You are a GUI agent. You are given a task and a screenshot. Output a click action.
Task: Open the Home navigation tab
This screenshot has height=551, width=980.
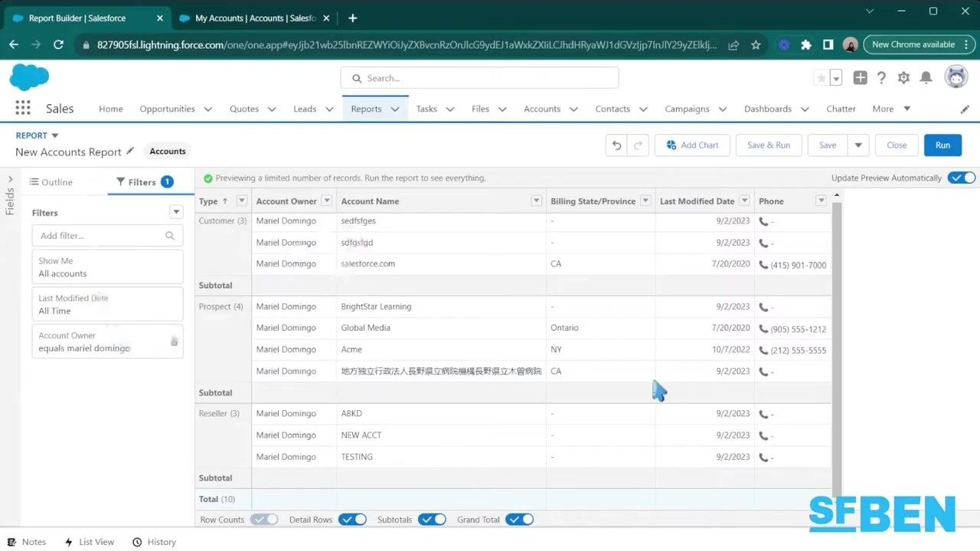(x=111, y=109)
